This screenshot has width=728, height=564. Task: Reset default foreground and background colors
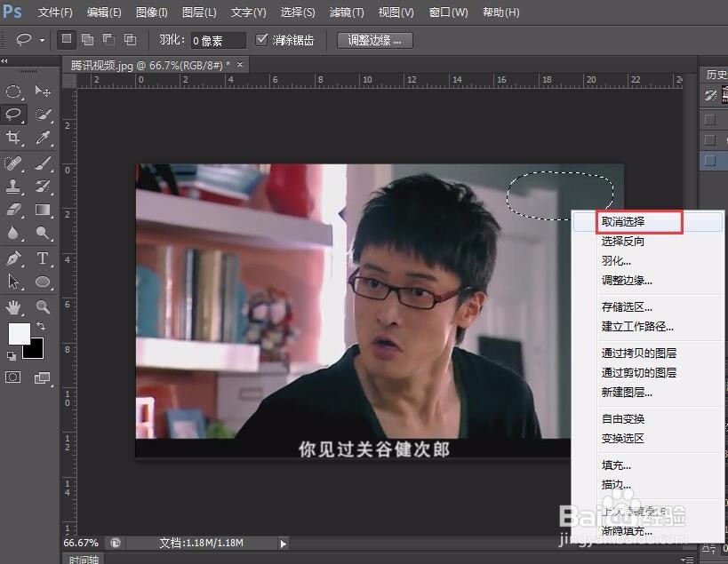(x=12, y=356)
